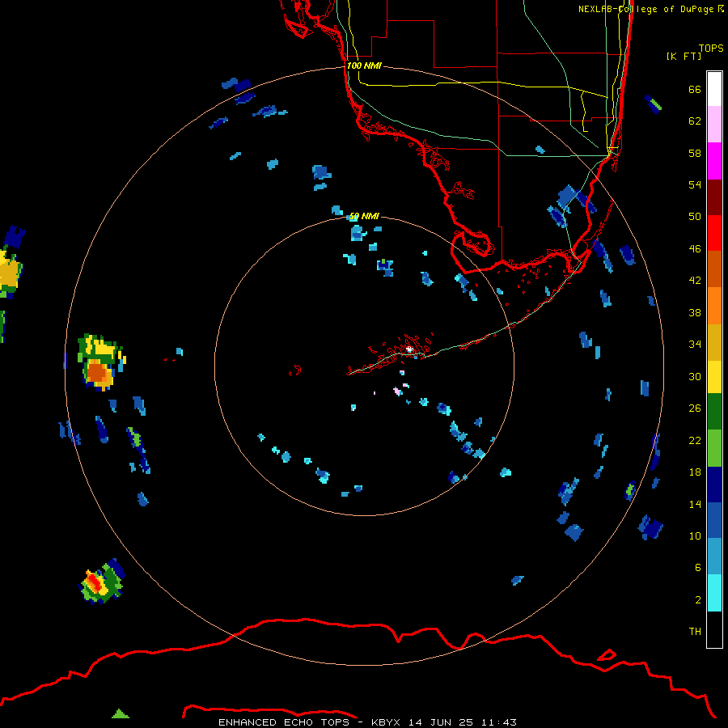The height and width of the screenshot is (728, 728).
Task: Click the legend value 14
Action: point(695,504)
